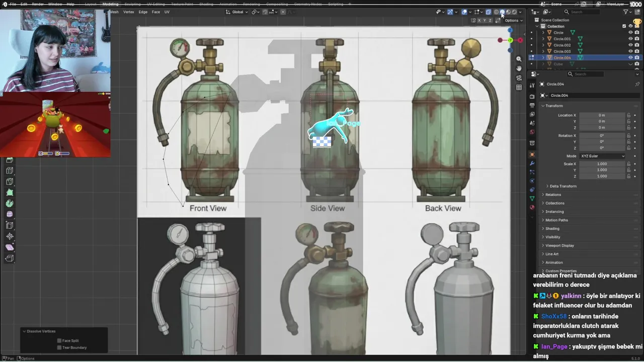This screenshot has width=644, height=362.
Task: Open the Tool properties tab
Action: (x=532, y=85)
